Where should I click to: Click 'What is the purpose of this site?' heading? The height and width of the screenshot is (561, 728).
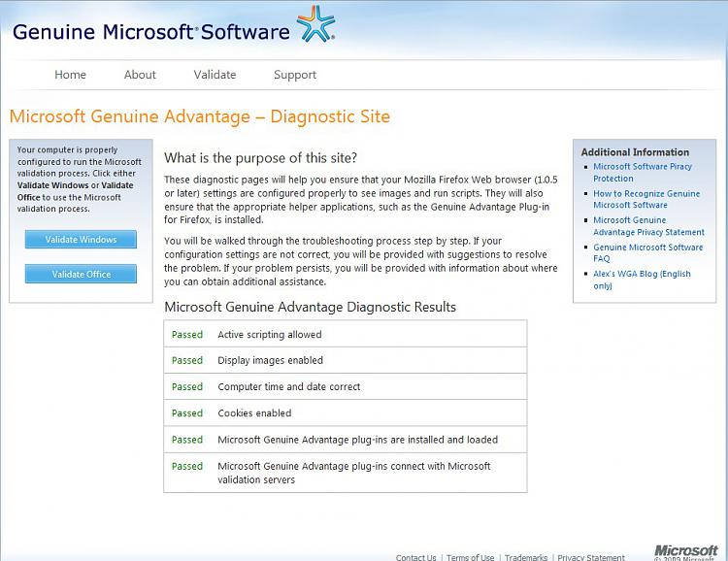pos(260,158)
